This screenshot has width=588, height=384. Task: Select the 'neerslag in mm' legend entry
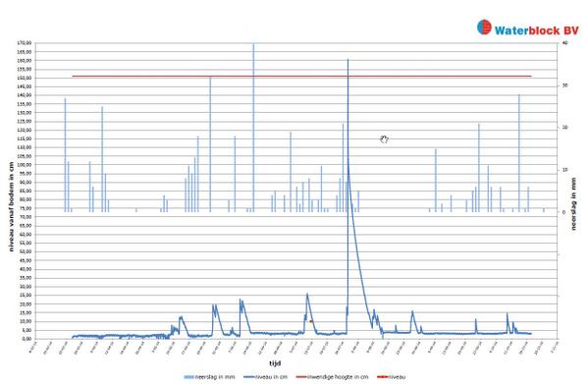209,376
